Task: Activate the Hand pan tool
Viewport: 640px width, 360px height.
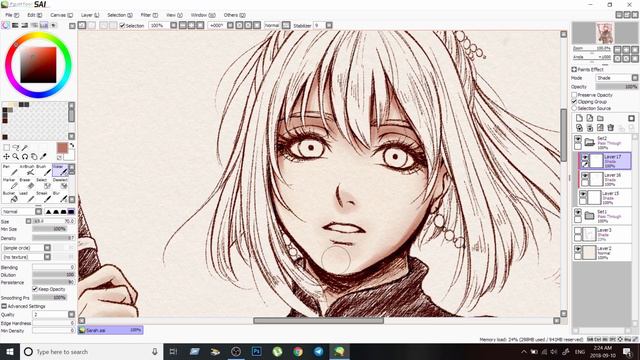Action: [34, 156]
